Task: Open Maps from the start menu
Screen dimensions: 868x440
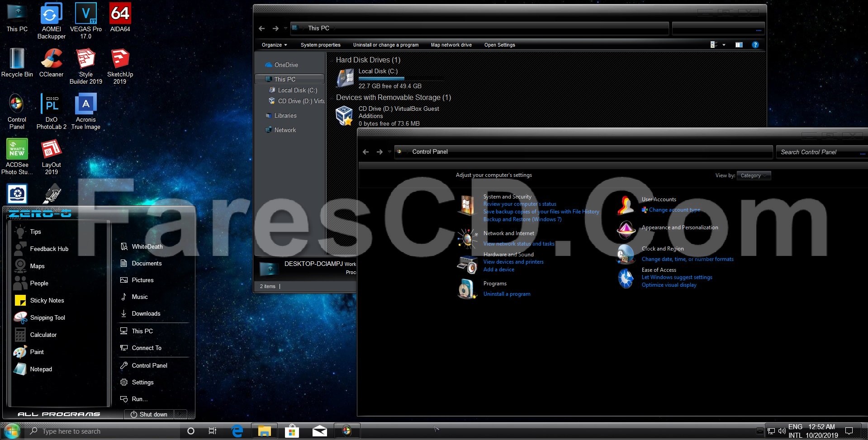Action: pos(29,266)
